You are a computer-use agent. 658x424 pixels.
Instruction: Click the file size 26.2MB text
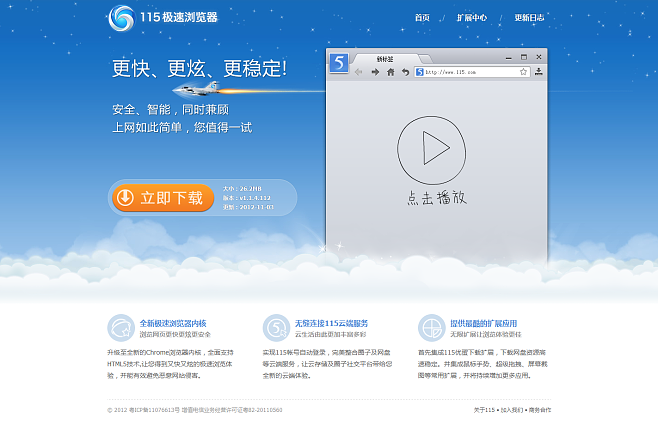[x=242, y=188]
